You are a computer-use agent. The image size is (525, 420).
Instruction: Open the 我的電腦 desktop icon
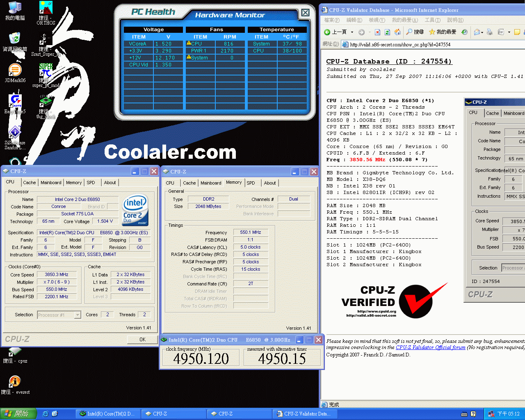tap(15, 11)
